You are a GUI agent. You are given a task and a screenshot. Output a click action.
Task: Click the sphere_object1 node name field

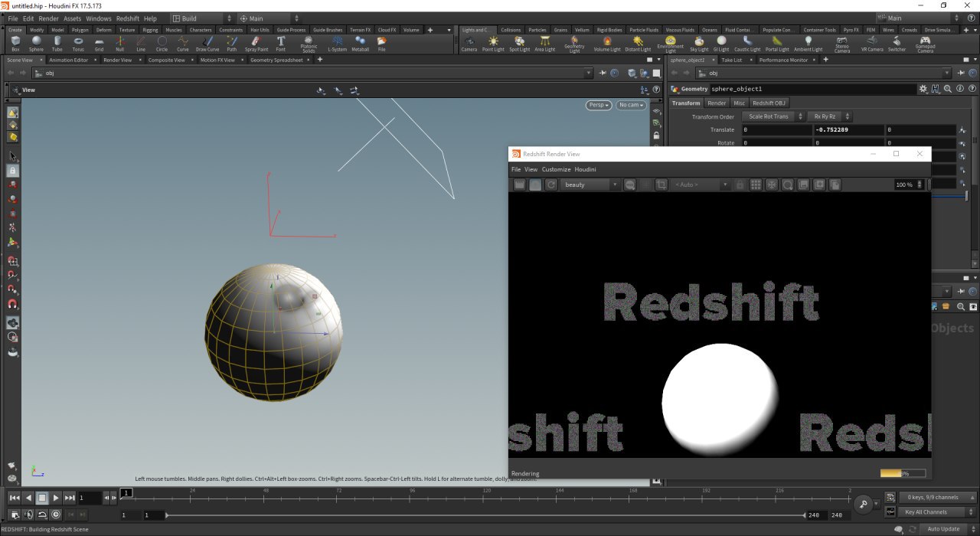click(813, 89)
